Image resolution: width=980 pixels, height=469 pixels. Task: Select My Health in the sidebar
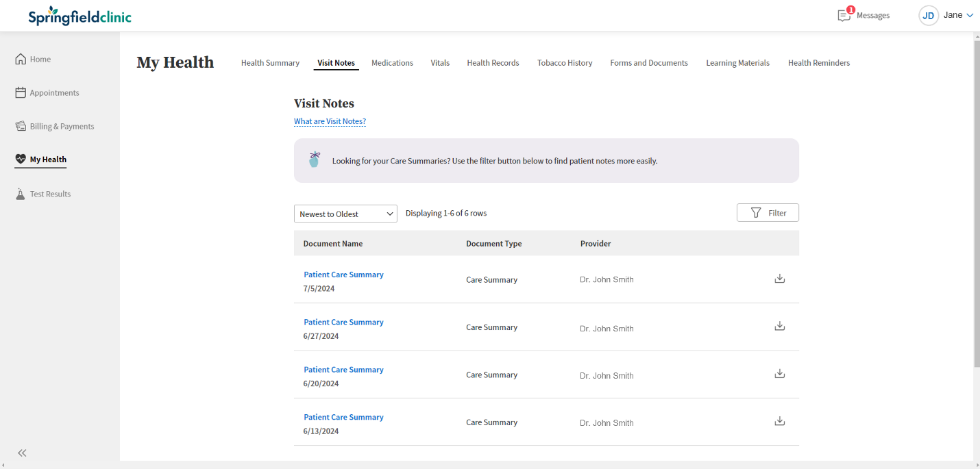click(x=41, y=160)
